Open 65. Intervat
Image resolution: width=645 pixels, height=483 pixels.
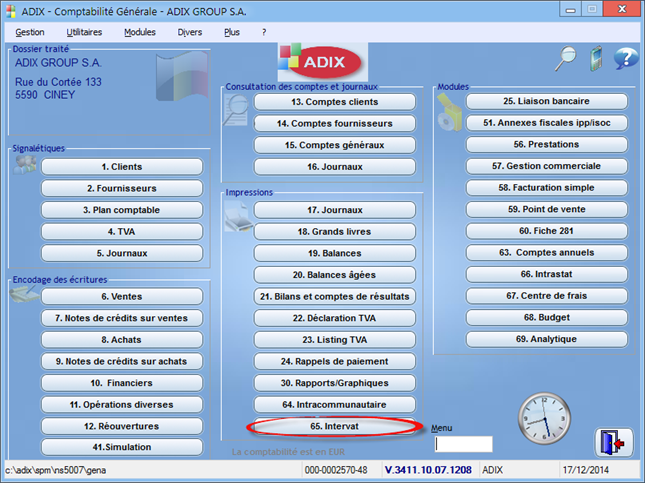[335, 426]
